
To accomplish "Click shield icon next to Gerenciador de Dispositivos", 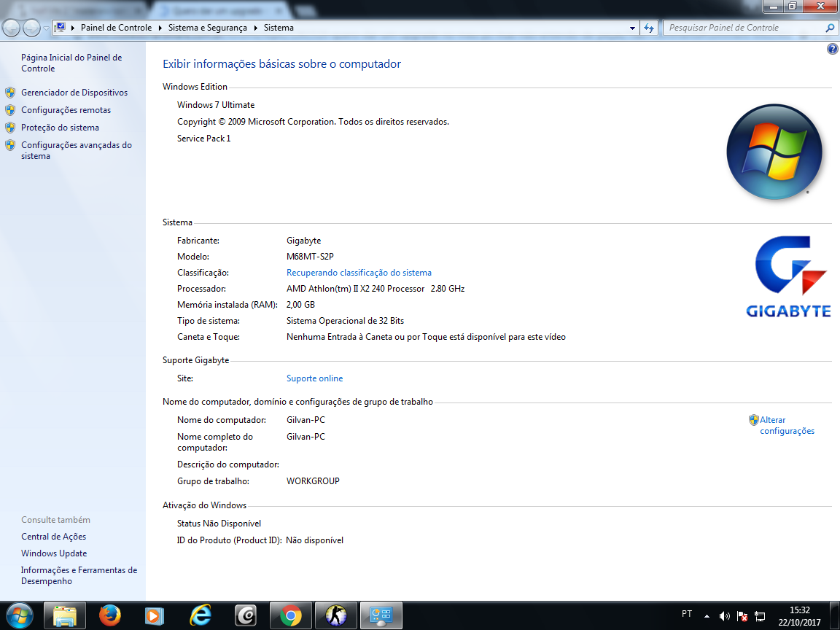I will click(x=10, y=93).
